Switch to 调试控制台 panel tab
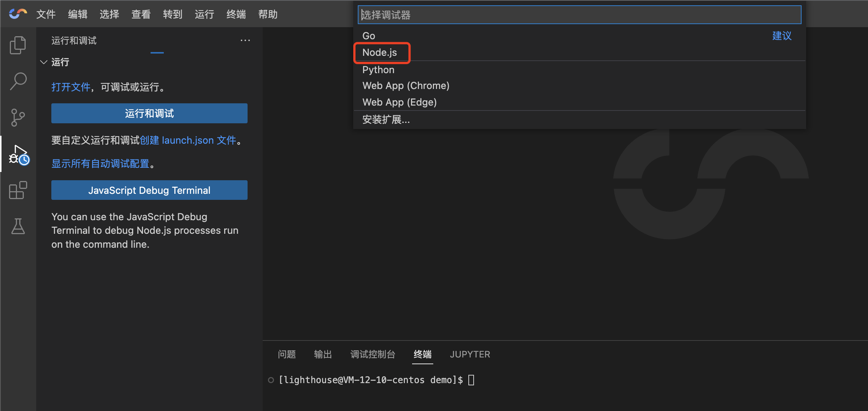The width and height of the screenshot is (868, 411). [x=373, y=354]
